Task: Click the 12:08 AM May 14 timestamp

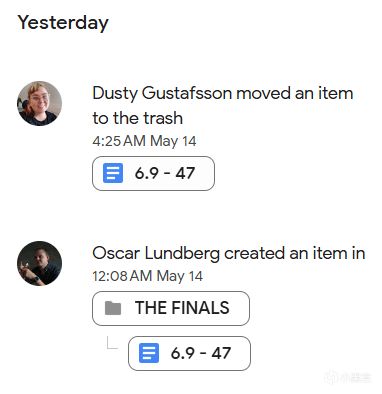Action: tap(148, 276)
